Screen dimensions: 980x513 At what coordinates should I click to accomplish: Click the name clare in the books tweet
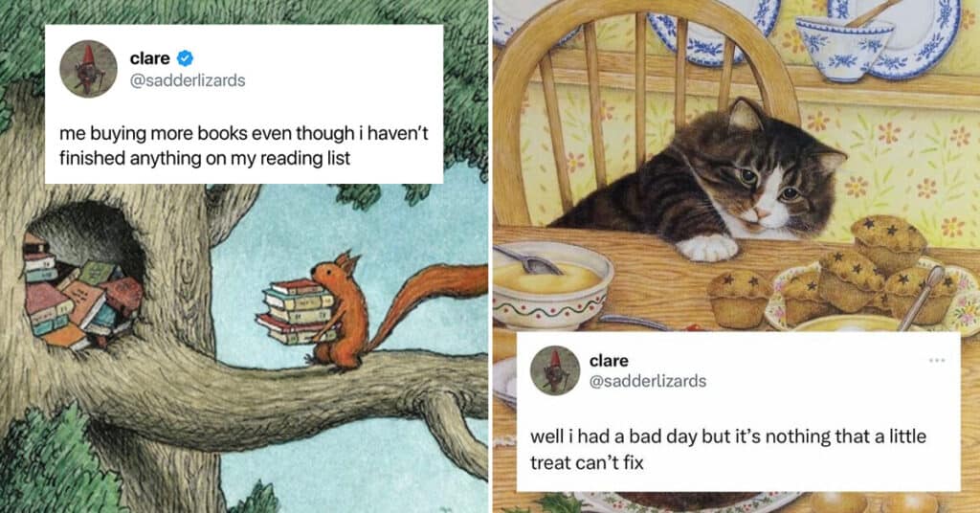tap(150, 58)
